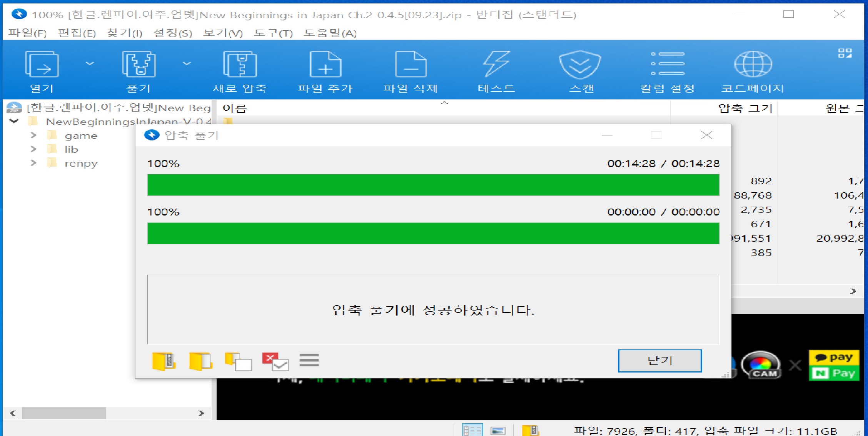Screen dimensions: 868x436
Task: Collapse the NewBeginningsInJapan tree folder
Action: click(x=14, y=121)
